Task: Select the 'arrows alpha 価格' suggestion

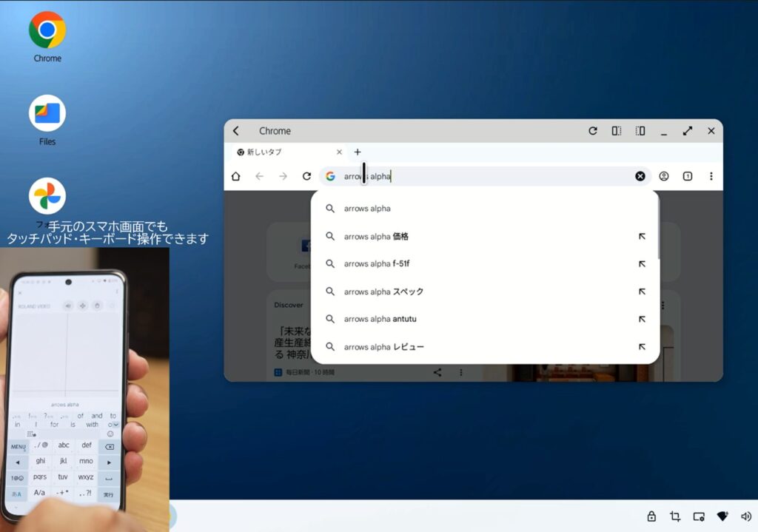Action: [485, 236]
